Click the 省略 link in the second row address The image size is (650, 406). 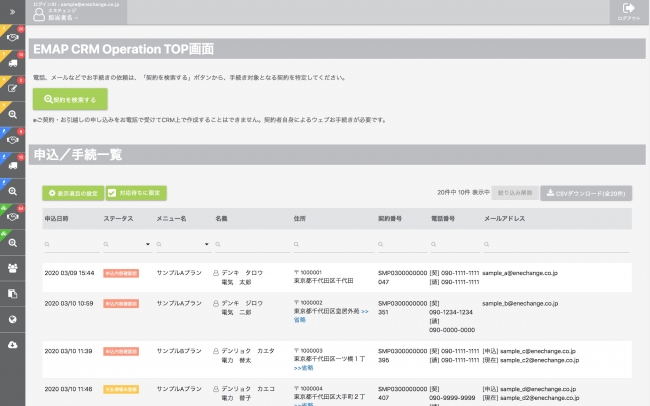click(300, 321)
